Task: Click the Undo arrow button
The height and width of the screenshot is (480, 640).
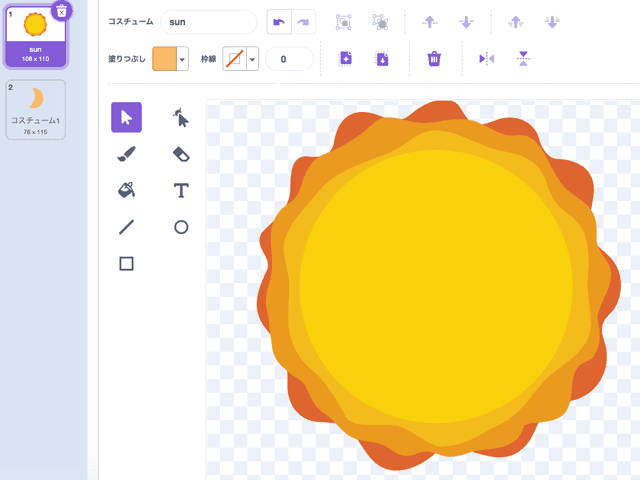Action: pyautogui.click(x=276, y=22)
